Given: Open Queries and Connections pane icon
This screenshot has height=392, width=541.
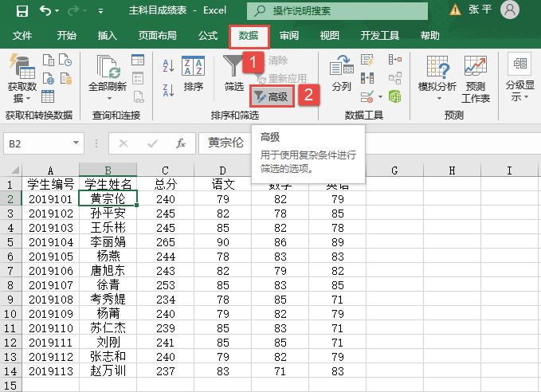Looking at the screenshot, I should pos(138,60).
